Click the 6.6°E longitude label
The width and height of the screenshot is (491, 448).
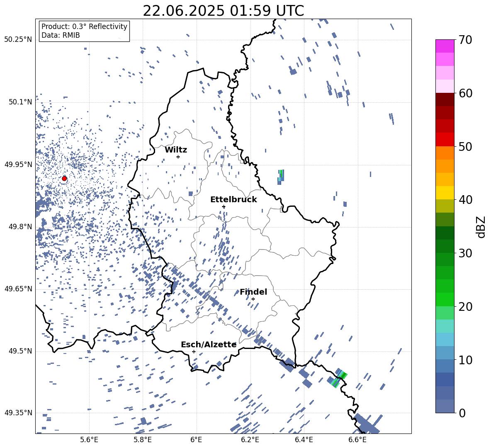tap(357, 440)
